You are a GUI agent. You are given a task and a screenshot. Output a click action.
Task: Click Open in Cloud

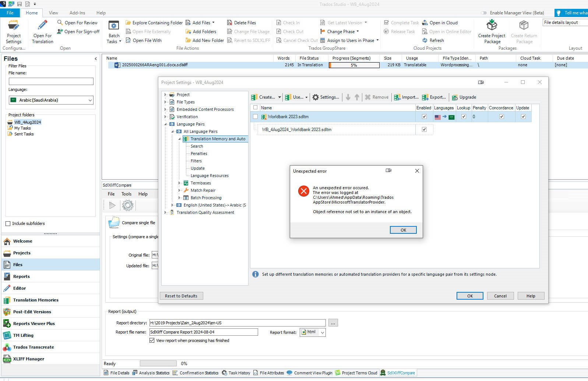(440, 23)
